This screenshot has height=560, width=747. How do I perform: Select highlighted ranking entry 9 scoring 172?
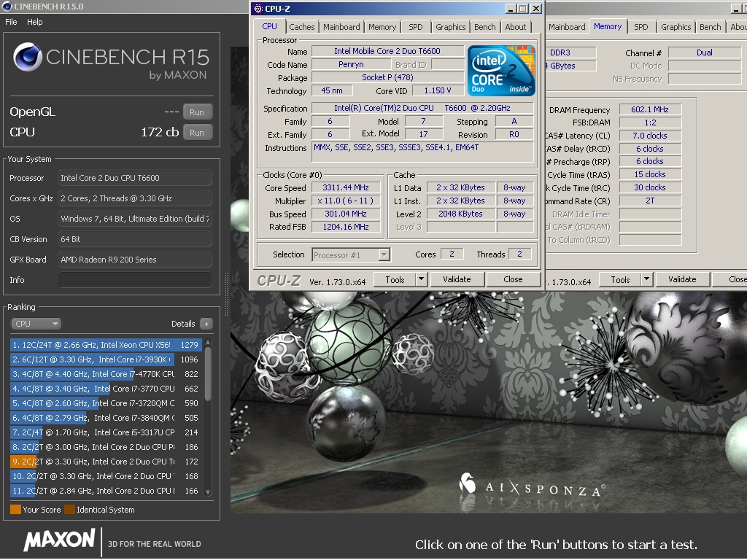[x=106, y=462]
